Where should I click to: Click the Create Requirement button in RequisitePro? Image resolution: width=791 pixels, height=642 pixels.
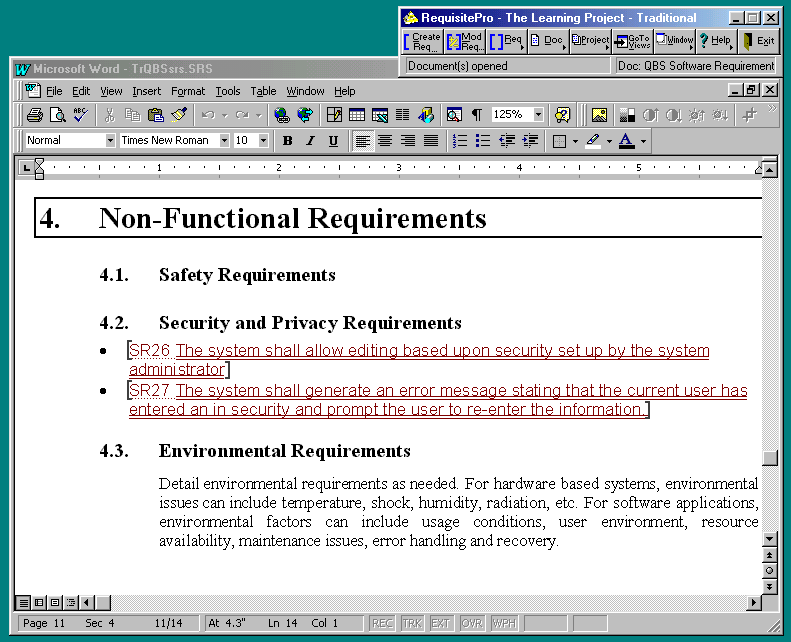421,41
